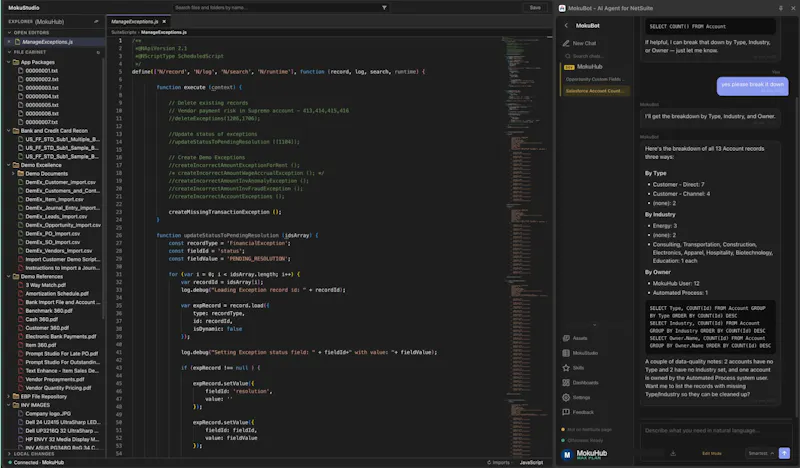Click the Imports status bar item
The width and height of the screenshot is (800, 468).
pos(498,462)
